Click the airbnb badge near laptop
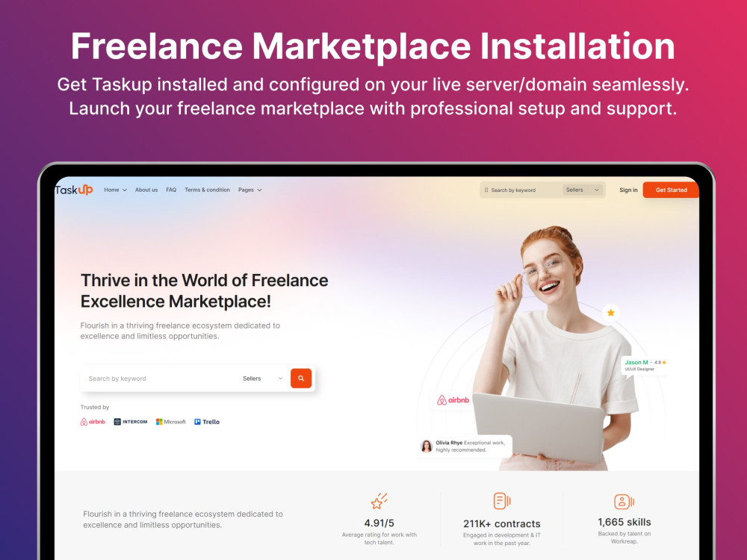Viewport: 747px width, 560px height. coord(453,400)
